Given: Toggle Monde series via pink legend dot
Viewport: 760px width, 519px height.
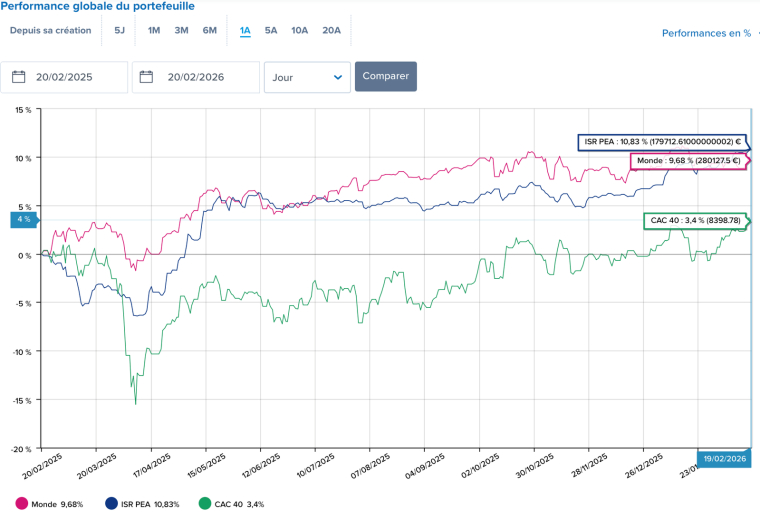Looking at the screenshot, I should [21, 504].
